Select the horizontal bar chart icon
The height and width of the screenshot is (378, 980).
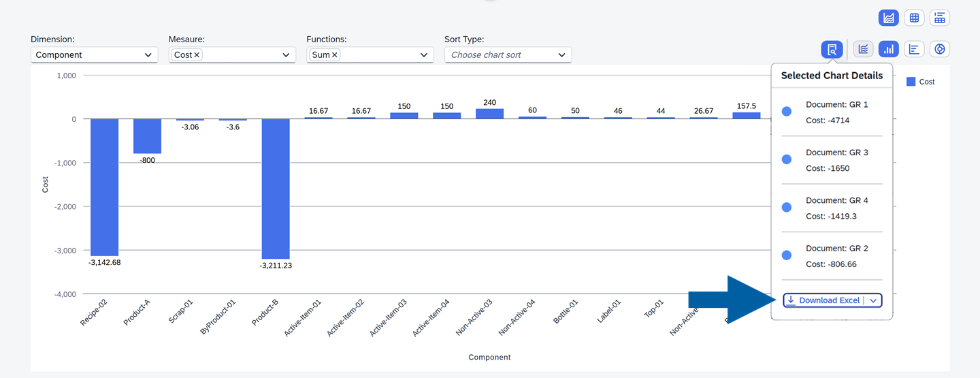click(x=914, y=49)
